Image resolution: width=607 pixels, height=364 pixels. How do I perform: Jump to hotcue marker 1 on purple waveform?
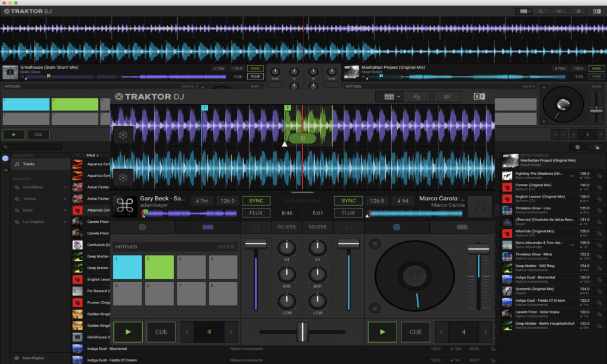tap(205, 108)
